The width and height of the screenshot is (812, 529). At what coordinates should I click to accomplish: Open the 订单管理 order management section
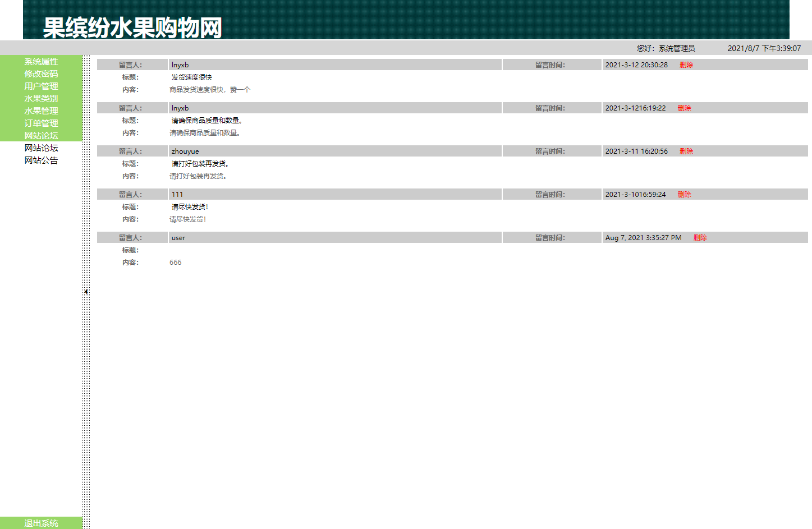tap(40, 123)
